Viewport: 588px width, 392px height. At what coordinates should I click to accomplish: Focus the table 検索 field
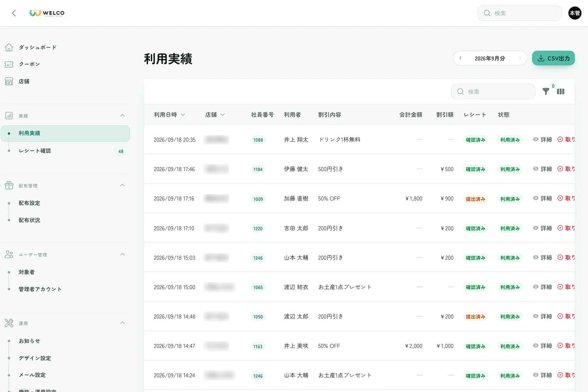(x=493, y=91)
